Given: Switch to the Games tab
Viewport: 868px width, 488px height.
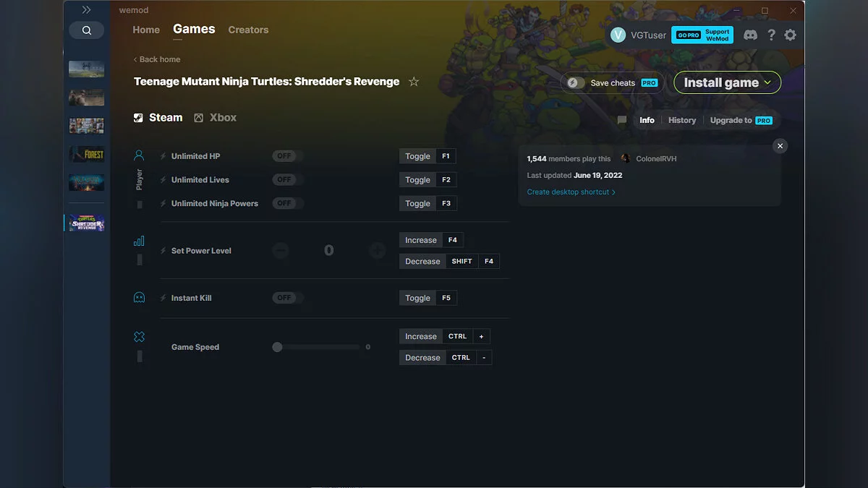Looking at the screenshot, I should point(194,29).
